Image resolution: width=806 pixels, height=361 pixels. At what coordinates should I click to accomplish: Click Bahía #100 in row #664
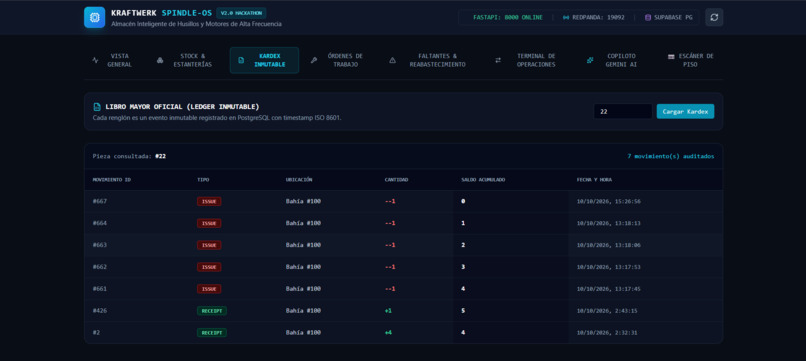tap(303, 223)
